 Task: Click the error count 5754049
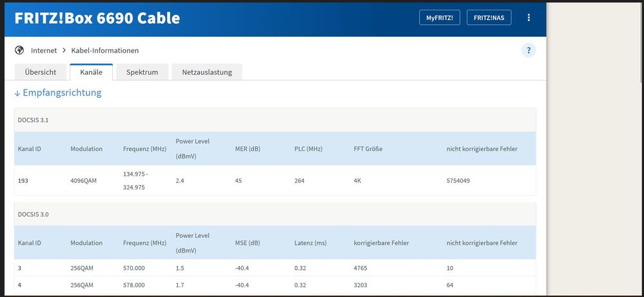coord(458,180)
